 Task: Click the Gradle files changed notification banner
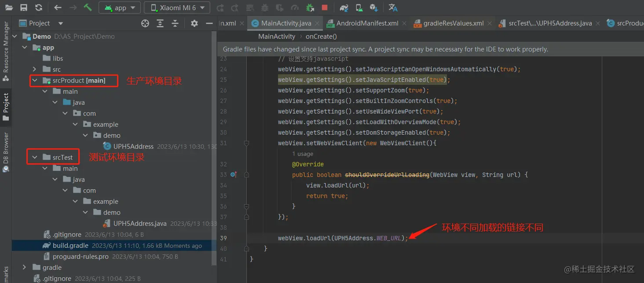coord(430,49)
